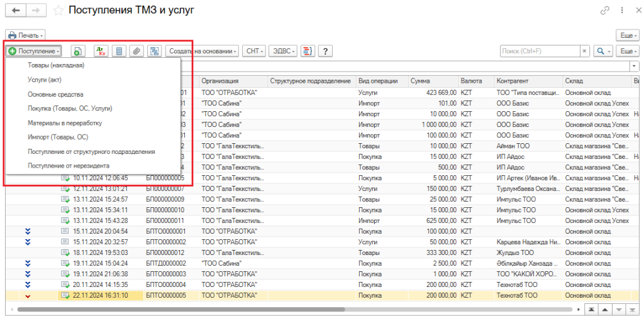Click the Поступление button

[x=34, y=51]
